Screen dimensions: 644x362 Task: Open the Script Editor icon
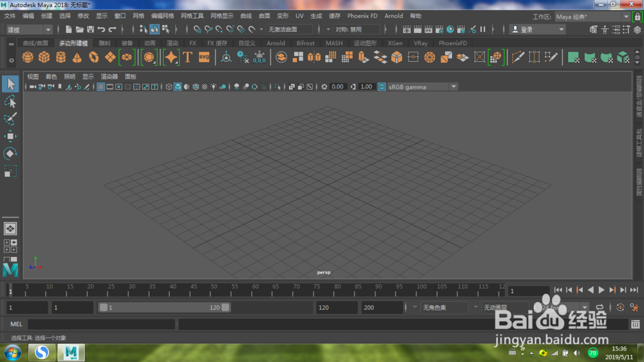pyautogui.click(x=636, y=325)
